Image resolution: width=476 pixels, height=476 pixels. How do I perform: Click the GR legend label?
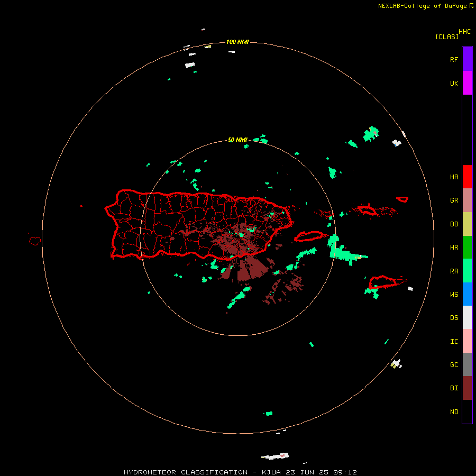pyautogui.click(x=454, y=200)
